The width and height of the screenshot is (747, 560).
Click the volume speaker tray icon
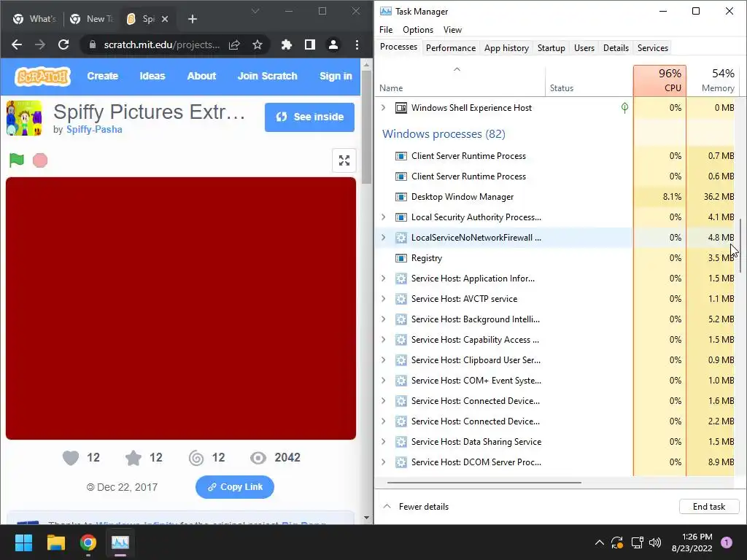tap(655, 542)
